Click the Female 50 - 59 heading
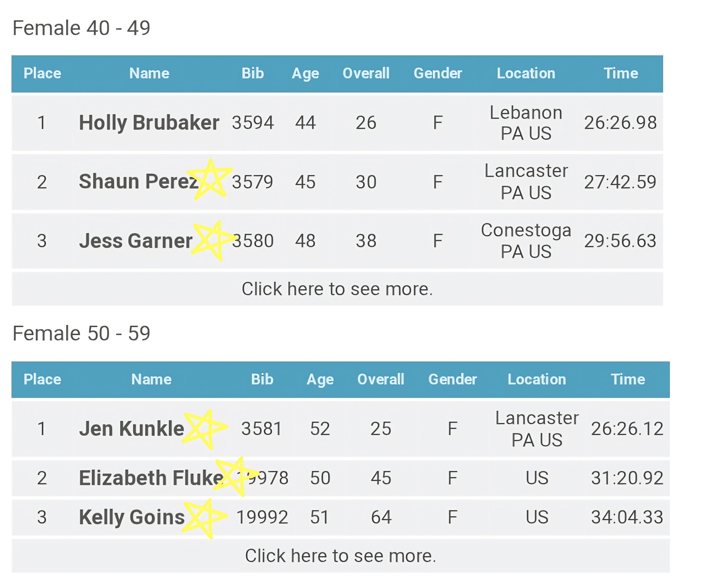 click(81, 334)
